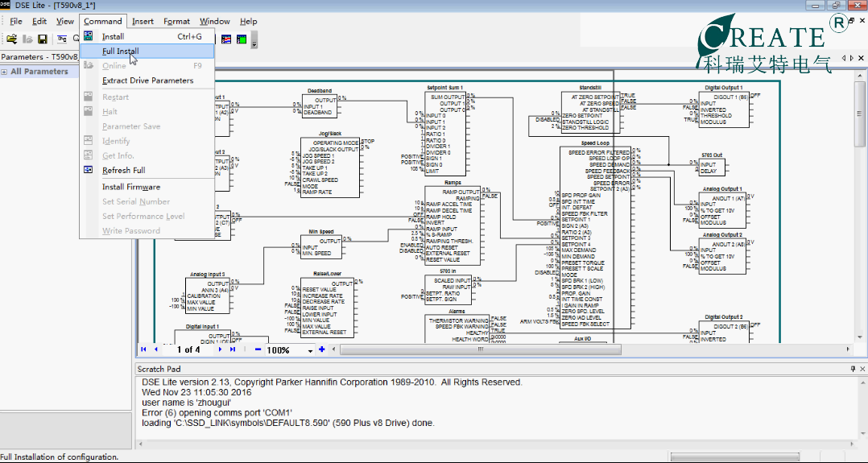Choose Install from the Command menu
Screen dimensions: 868x463
(147, 36)
